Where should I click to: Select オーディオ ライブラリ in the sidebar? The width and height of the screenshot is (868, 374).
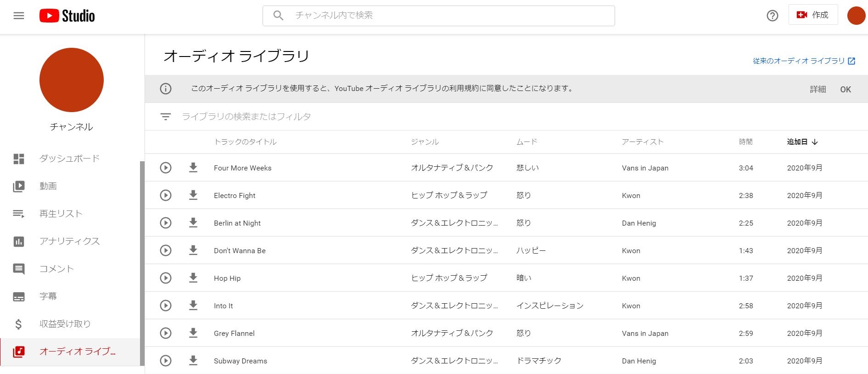(x=70, y=352)
